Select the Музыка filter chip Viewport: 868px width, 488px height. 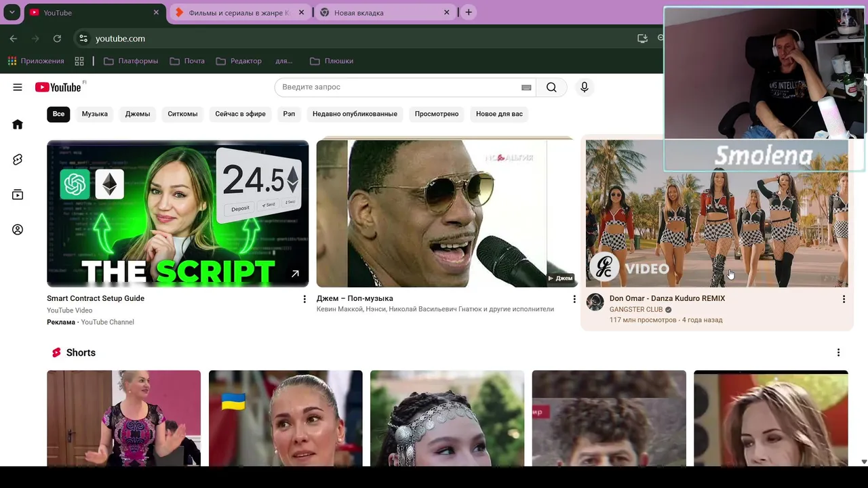click(x=95, y=114)
